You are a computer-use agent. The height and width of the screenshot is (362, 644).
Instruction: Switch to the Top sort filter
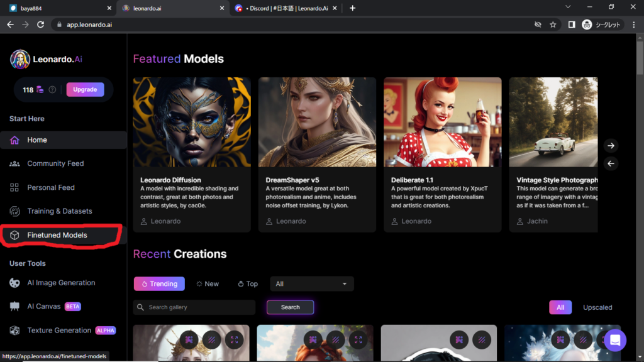pyautogui.click(x=248, y=284)
